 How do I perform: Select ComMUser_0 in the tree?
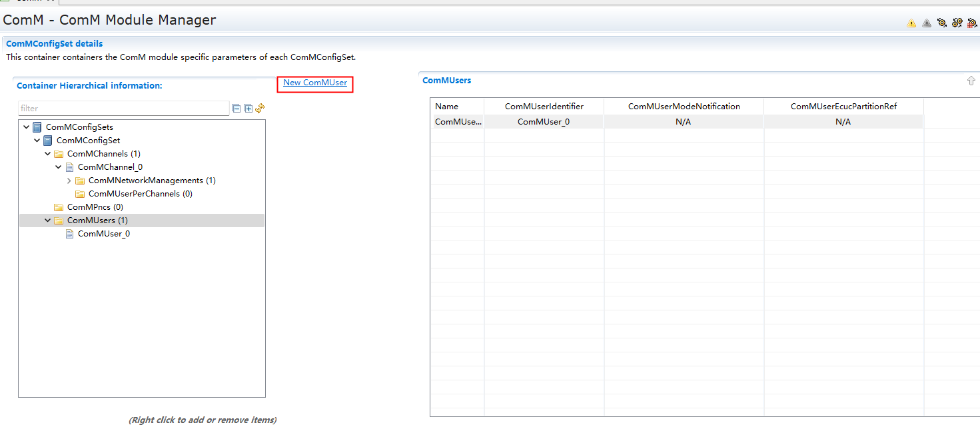[x=103, y=234]
